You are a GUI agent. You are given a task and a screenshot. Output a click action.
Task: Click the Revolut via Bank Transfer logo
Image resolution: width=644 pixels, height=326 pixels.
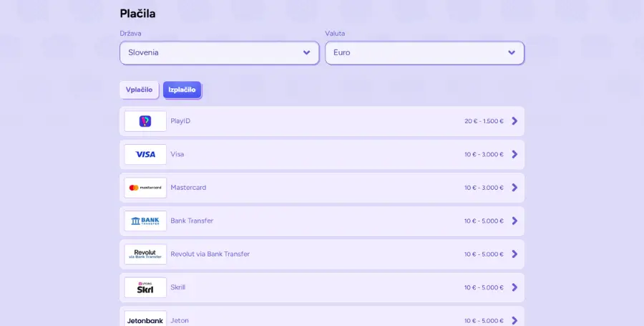(145, 254)
